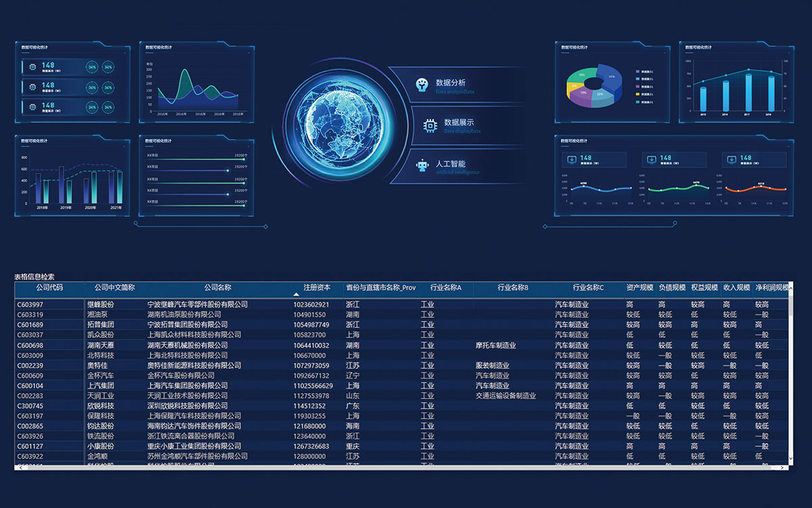Image resolution: width=812 pixels, height=508 pixels.
Task: Click the monitor icon above the blue line chart
Action: click(x=572, y=160)
